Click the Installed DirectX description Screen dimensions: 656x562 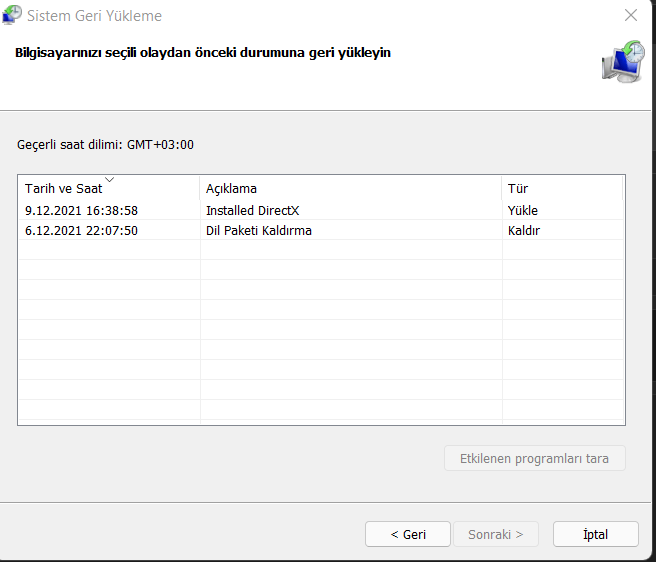click(252, 211)
